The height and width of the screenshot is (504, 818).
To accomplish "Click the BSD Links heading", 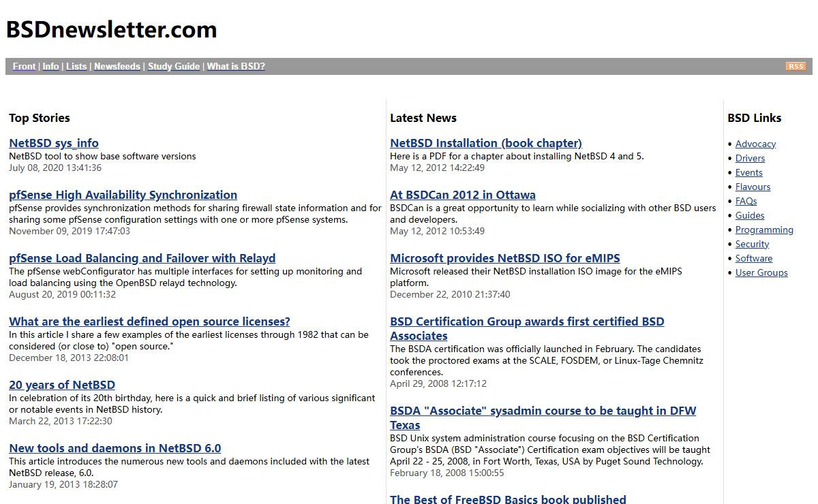I will [755, 118].
